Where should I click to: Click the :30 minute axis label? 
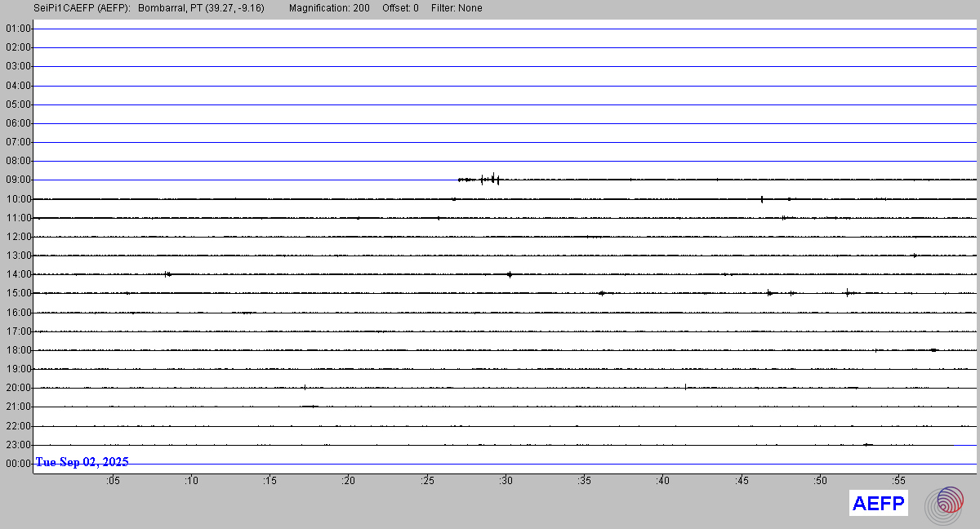click(506, 481)
